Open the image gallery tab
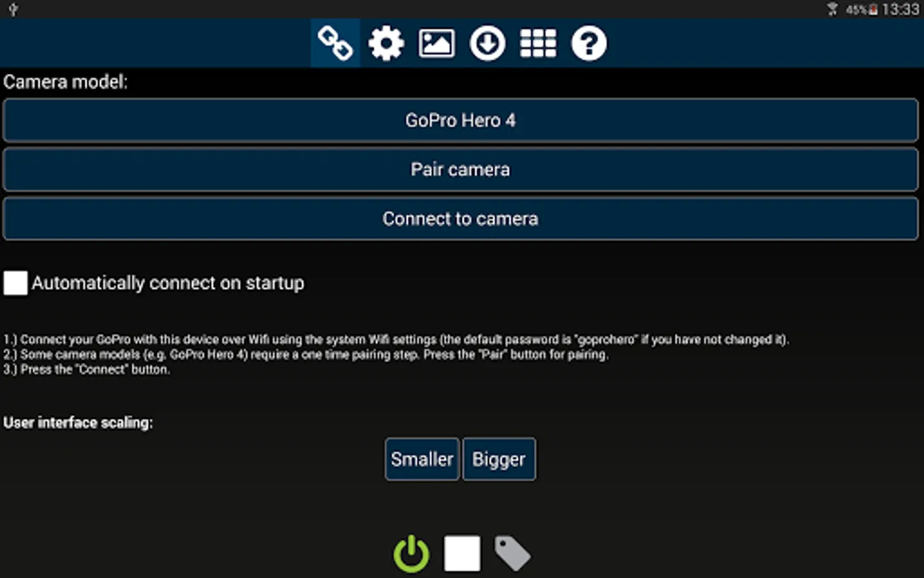Image resolution: width=924 pixels, height=578 pixels. pyautogui.click(x=436, y=43)
